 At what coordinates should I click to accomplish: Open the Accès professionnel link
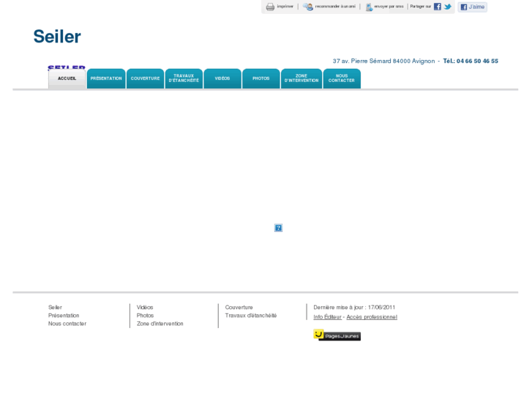coord(372,317)
